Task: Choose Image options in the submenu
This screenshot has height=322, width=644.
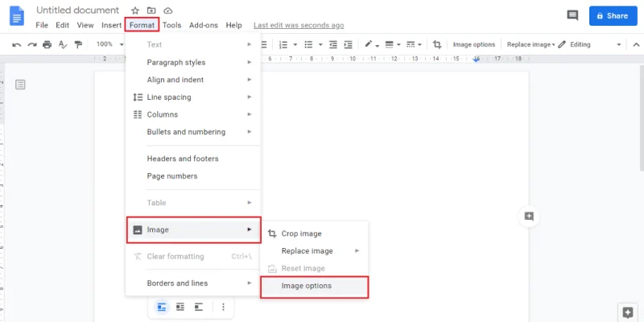Action: 314,286
